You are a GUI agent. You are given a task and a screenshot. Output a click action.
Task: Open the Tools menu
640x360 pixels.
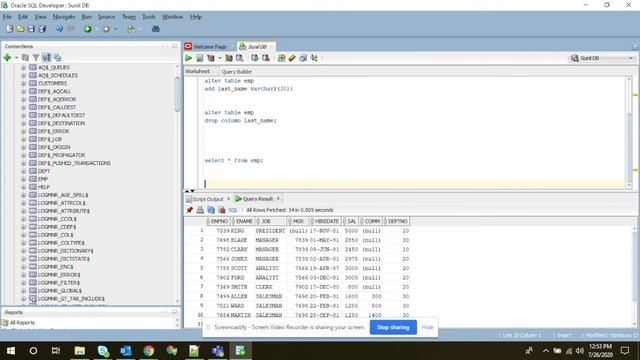149,17
